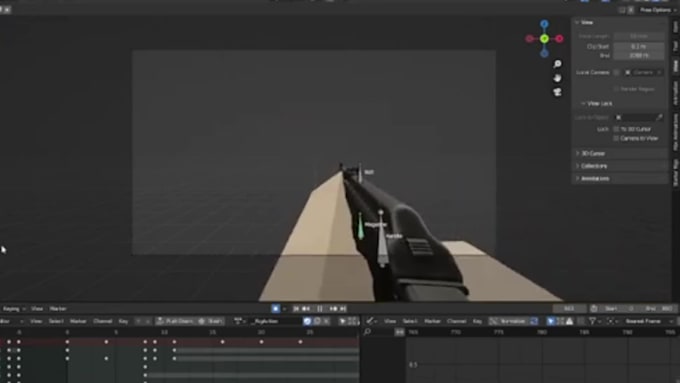Open the Keying dropdown in timeline
Viewport: 680px width, 383px height.
[14, 309]
